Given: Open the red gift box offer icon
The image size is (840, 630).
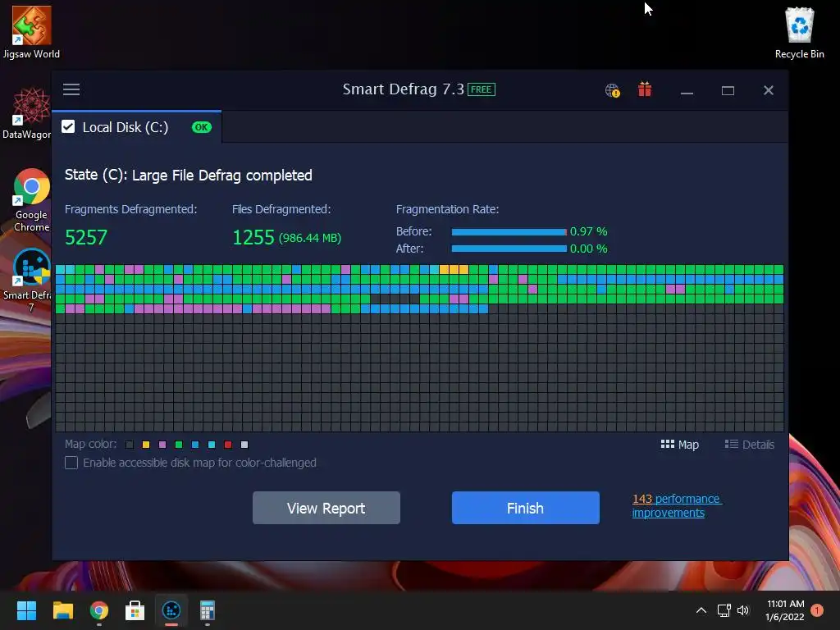Looking at the screenshot, I should pyautogui.click(x=645, y=89).
